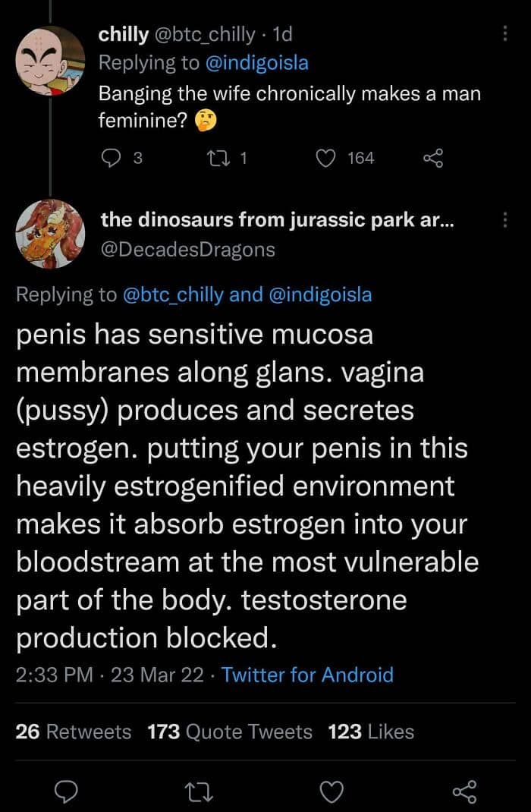Share the main tweet

[462, 792]
